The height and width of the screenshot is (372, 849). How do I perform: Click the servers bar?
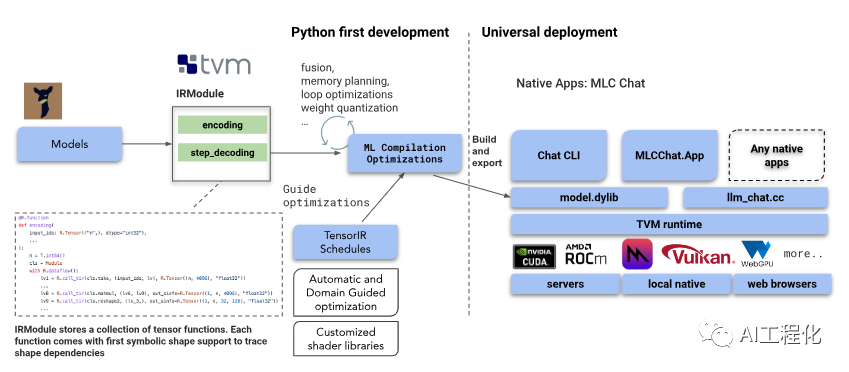point(565,284)
